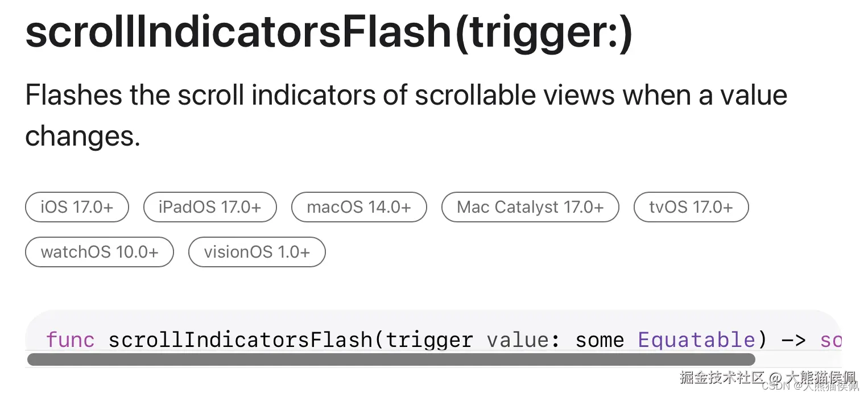Choose the tvOS 17.0+ availability badge
868x397 pixels.
tap(691, 207)
